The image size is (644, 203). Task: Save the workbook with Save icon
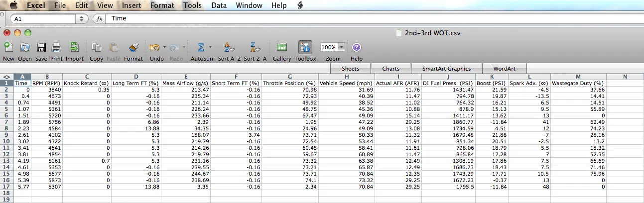tap(41, 48)
